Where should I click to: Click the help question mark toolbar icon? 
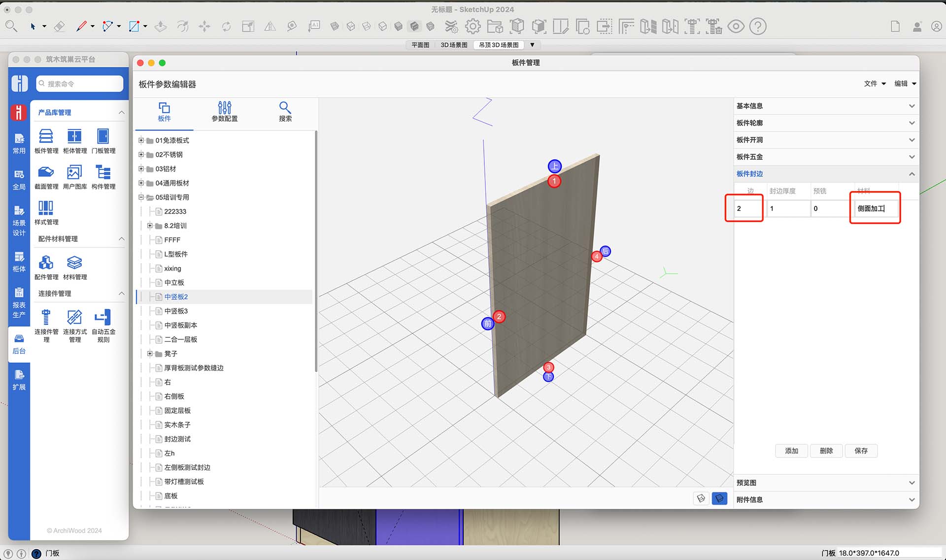point(758,26)
